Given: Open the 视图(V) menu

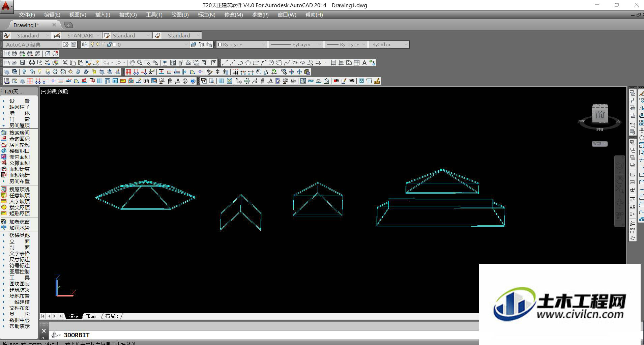Looking at the screenshot, I should click(x=78, y=15).
